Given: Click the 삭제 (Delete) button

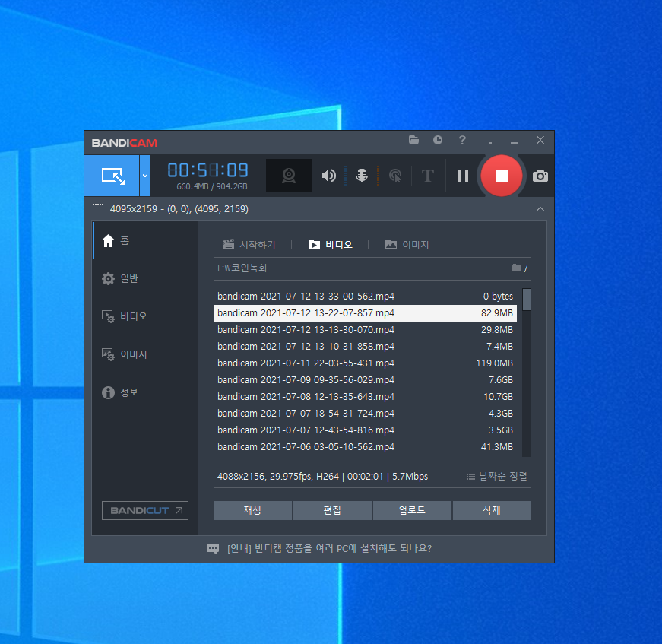Looking at the screenshot, I should (492, 510).
